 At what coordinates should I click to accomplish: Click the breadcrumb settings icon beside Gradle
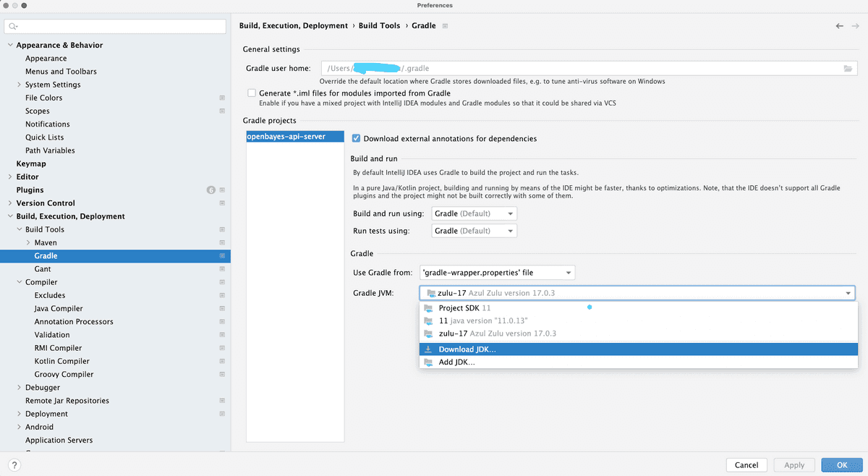tap(445, 26)
